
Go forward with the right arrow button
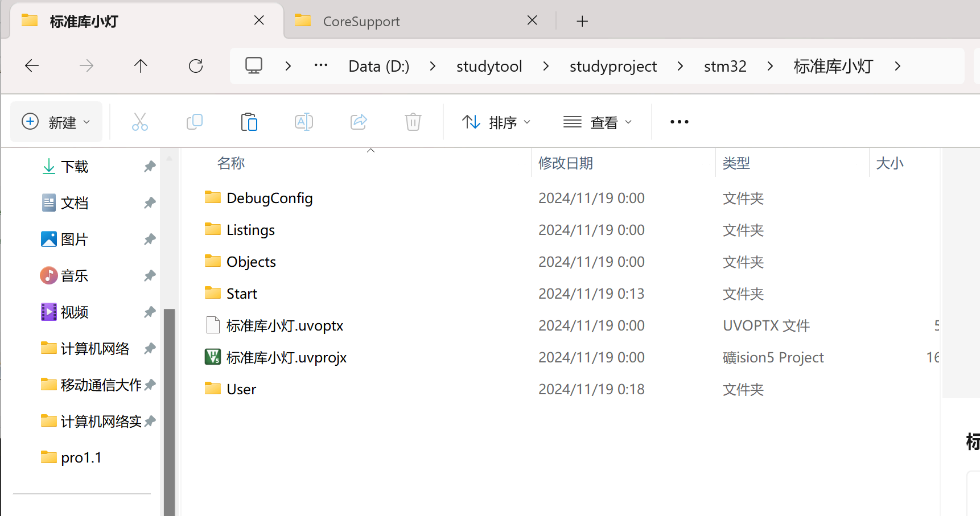87,66
